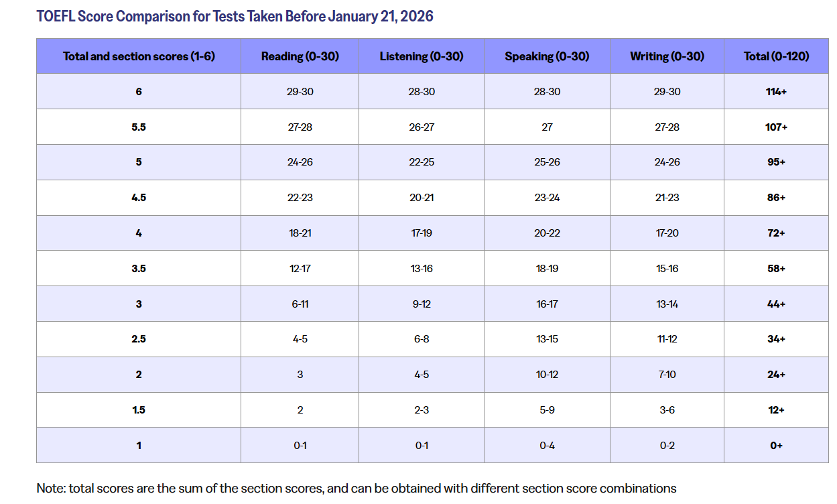Click the 5.5 score level row label

139,127
